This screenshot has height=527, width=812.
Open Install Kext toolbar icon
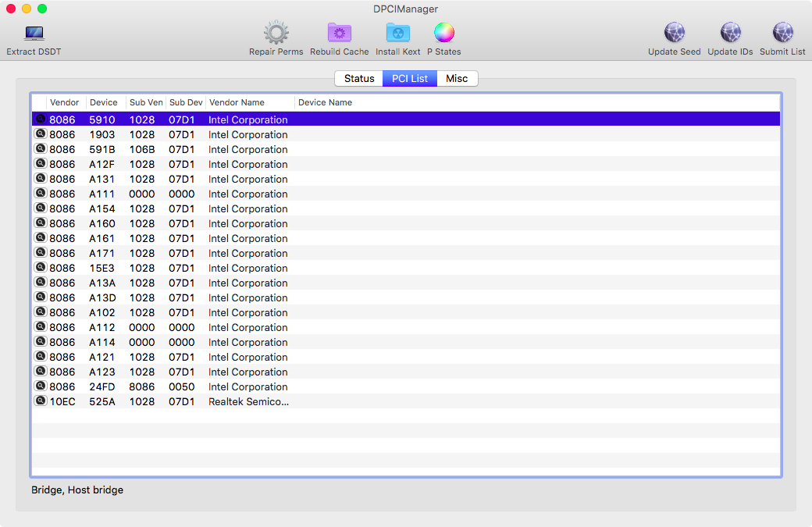coord(397,33)
